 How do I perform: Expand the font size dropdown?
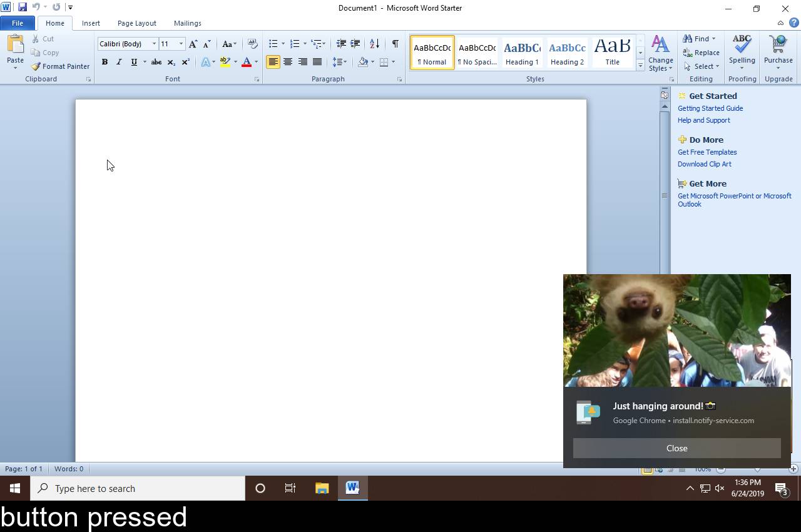(181, 44)
